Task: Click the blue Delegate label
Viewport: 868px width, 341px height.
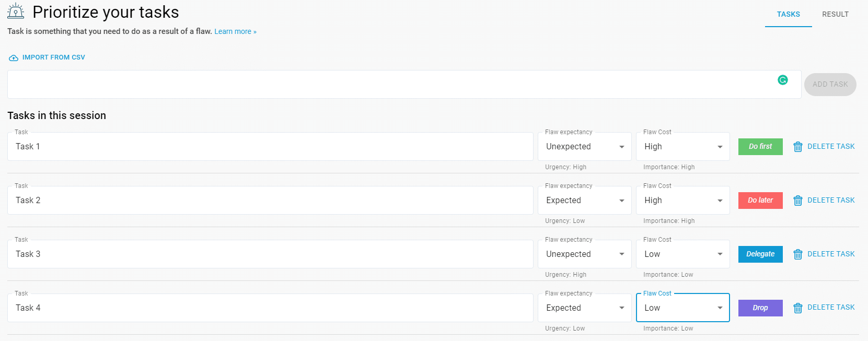Action: tap(760, 254)
